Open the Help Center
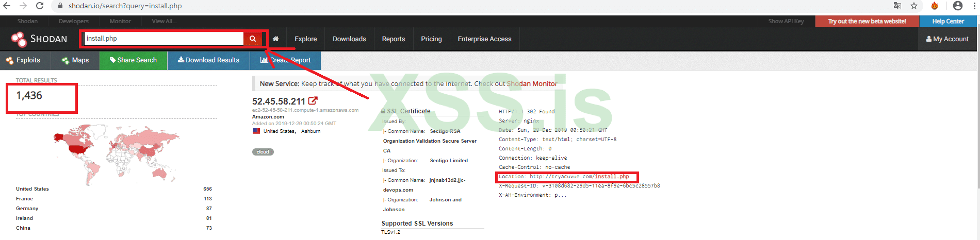Viewport: 980px width, 240px height. [x=948, y=21]
